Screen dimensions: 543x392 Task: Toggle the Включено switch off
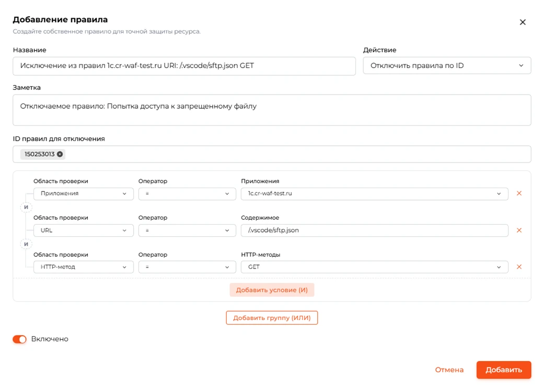click(20, 339)
